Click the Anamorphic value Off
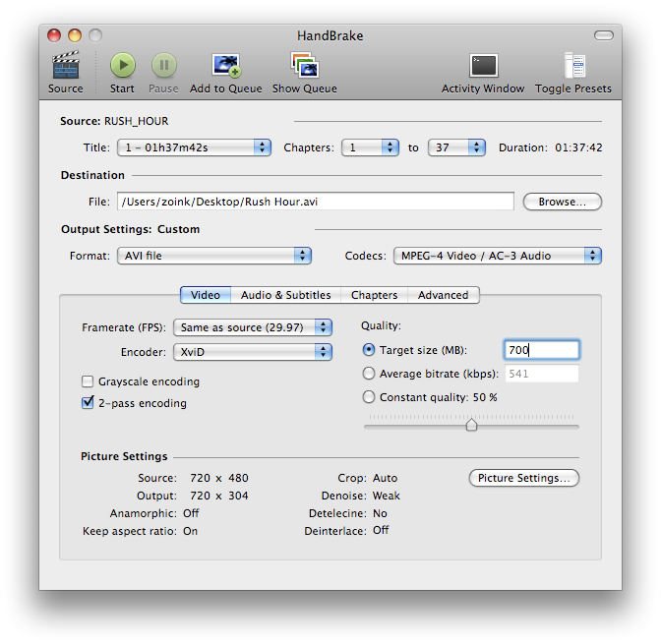The image size is (661, 644). 191,513
